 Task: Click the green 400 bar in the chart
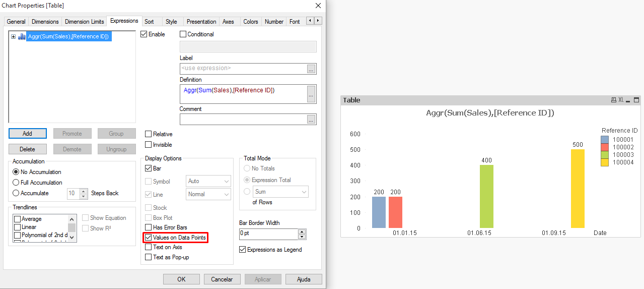(486, 197)
